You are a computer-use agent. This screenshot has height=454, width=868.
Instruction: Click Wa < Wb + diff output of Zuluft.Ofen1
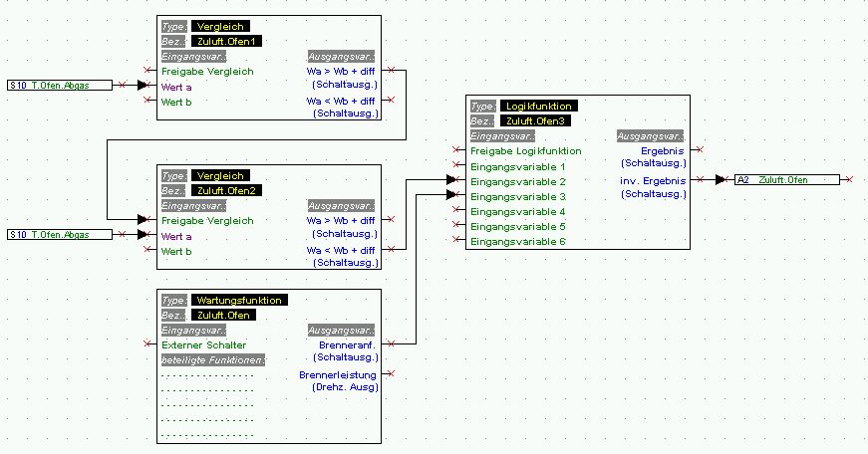tap(341, 102)
